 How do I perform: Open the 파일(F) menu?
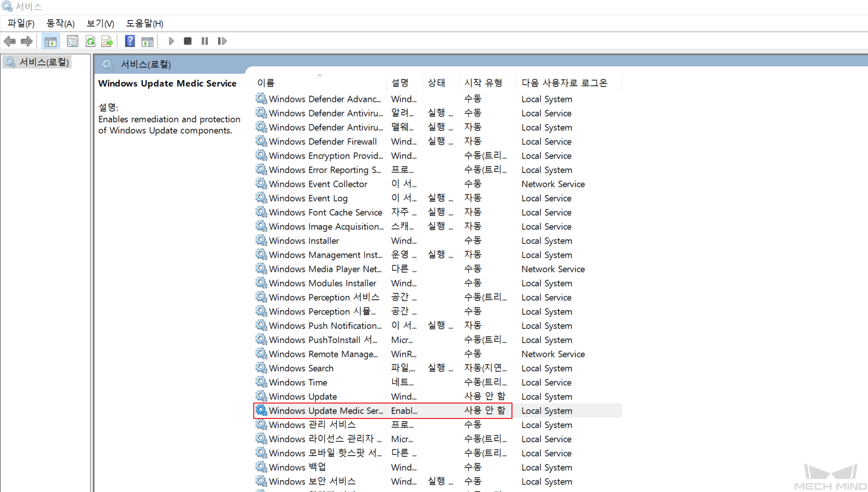click(x=21, y=23)
